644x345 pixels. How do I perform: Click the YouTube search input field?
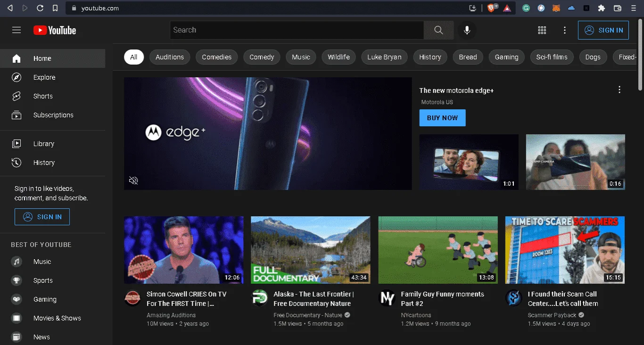[x=297, y=30]
